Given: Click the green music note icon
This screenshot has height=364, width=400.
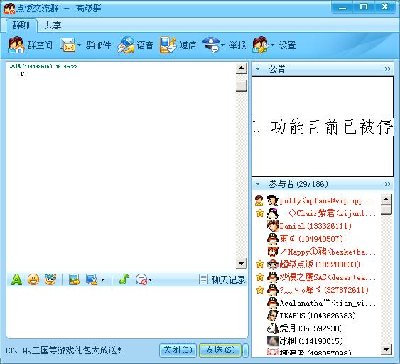Looking at the screenshot, I should pos(124,279).
